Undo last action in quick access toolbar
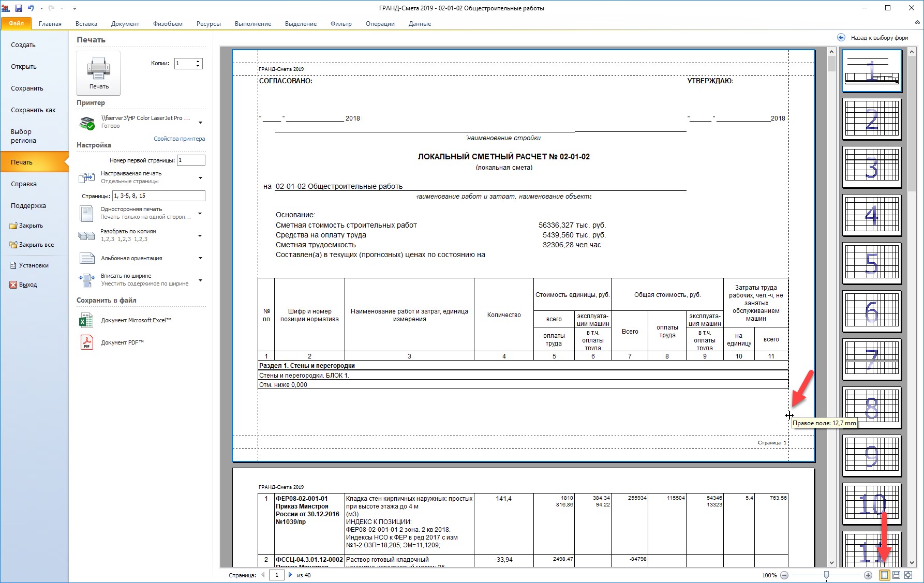Screen dimensions: 924x583 pyautogui.click(x=31, y=8)
